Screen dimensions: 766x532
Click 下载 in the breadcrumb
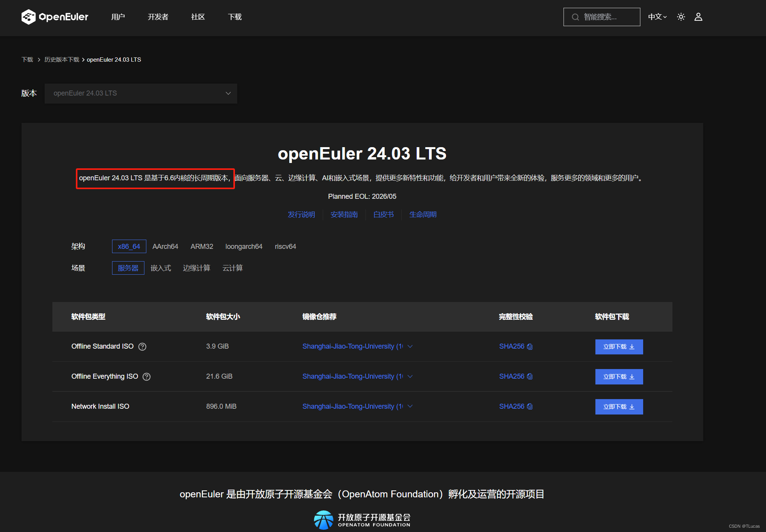(27, 60)
